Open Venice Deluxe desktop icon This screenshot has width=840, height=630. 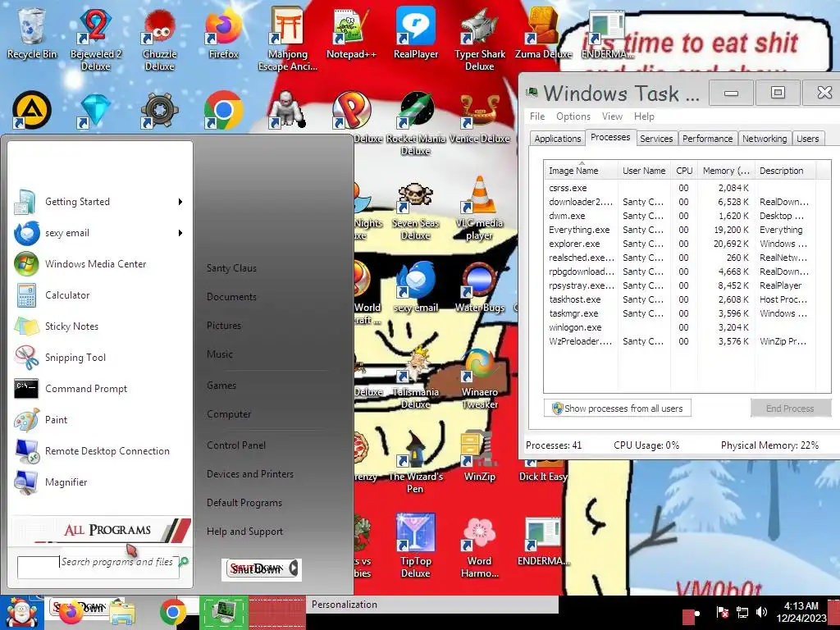[479, 118]
